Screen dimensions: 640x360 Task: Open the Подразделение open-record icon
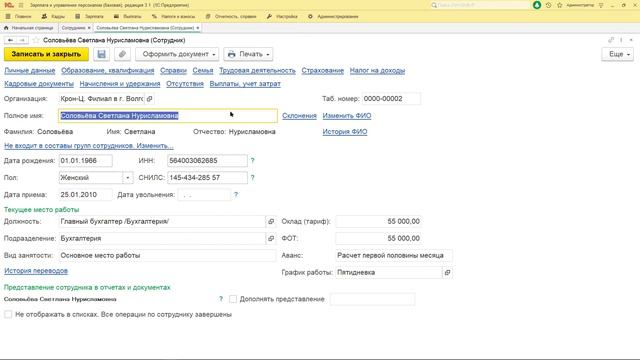271,238
